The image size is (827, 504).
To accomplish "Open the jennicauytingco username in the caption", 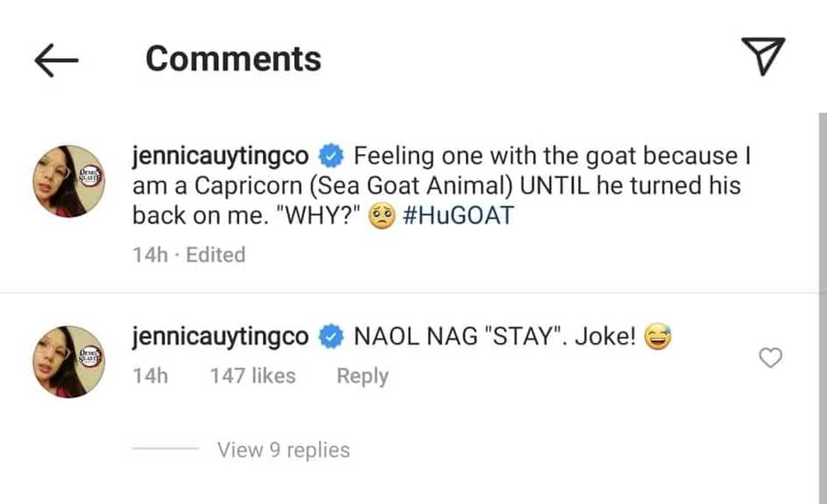I will tap(220, 156).
